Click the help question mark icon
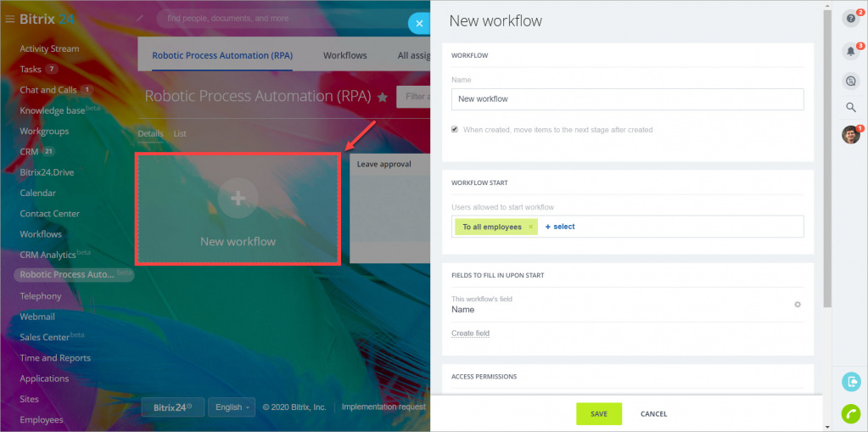This screenshot has height=432, width=868. [x=851, y=19]
